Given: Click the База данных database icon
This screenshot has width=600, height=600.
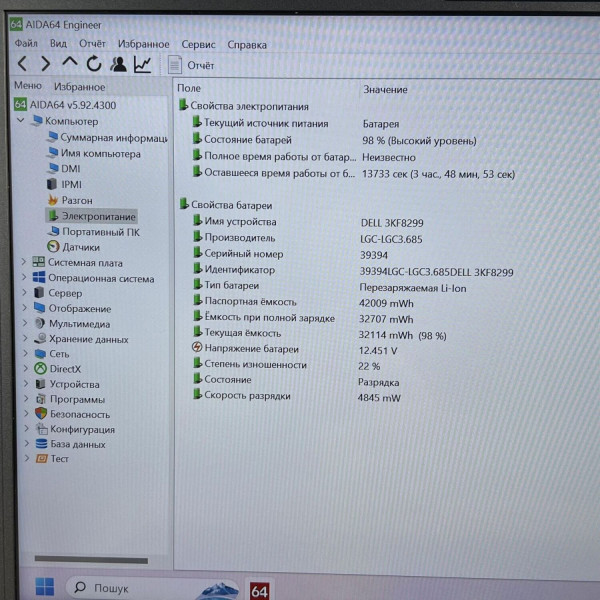Looking at the screenshot, I should tap(41, 444).
